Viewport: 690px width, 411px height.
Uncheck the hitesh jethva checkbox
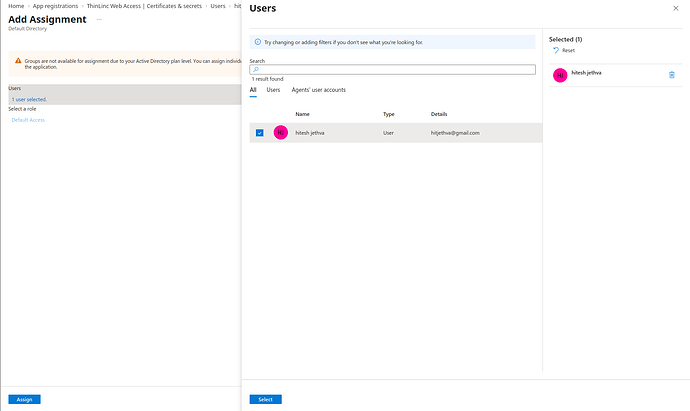[260, 132]
